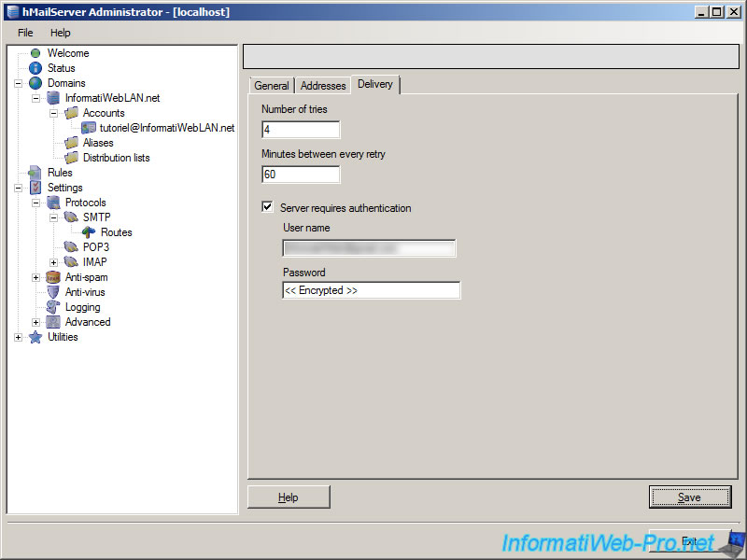Open the File menu
Screen dimensions: 747x560
(x=23, y=33)
